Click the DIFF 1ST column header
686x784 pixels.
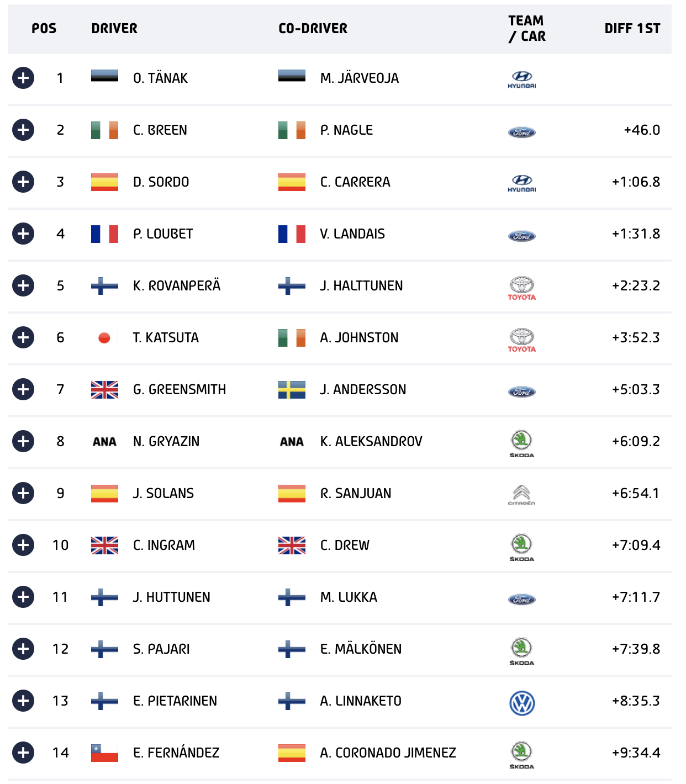pos(632,28)
